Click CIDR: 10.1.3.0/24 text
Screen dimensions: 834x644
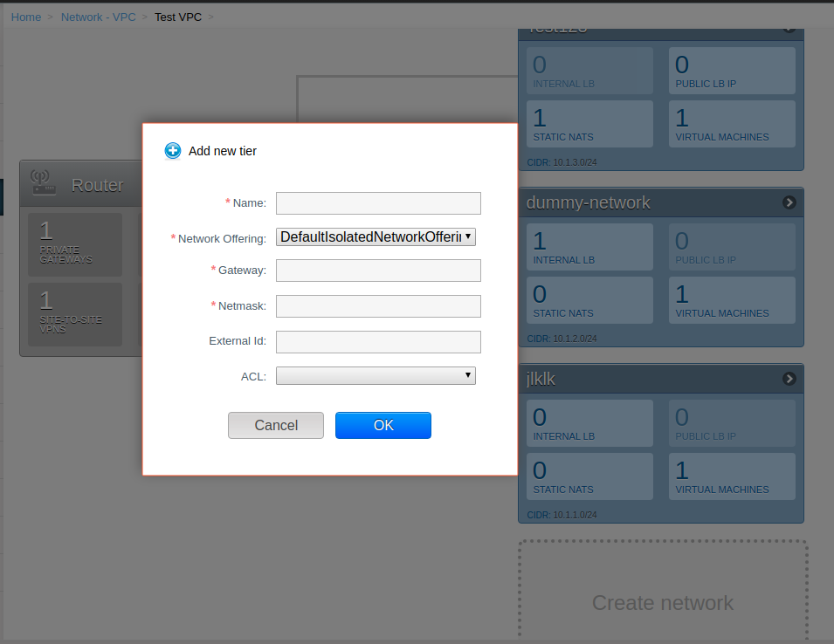[562, 162]
